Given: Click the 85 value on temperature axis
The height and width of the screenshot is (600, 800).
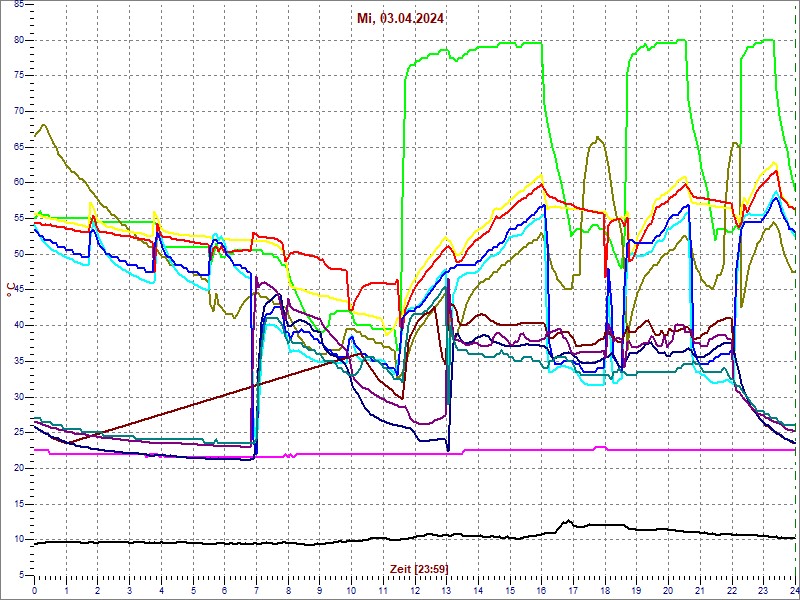Looking at the screenshot, I should click(x=19, y=5).
